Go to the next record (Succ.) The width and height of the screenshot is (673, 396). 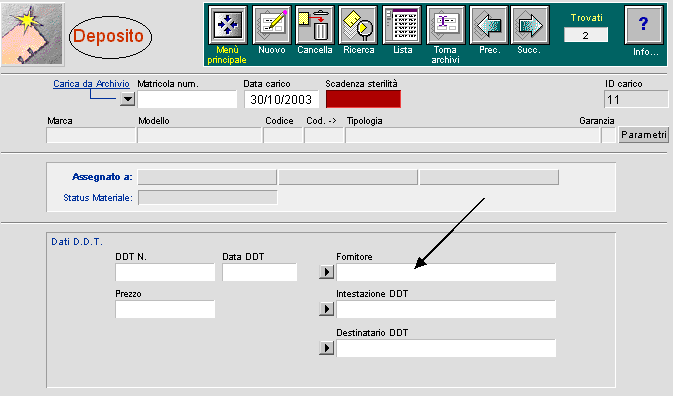(530, 25)
